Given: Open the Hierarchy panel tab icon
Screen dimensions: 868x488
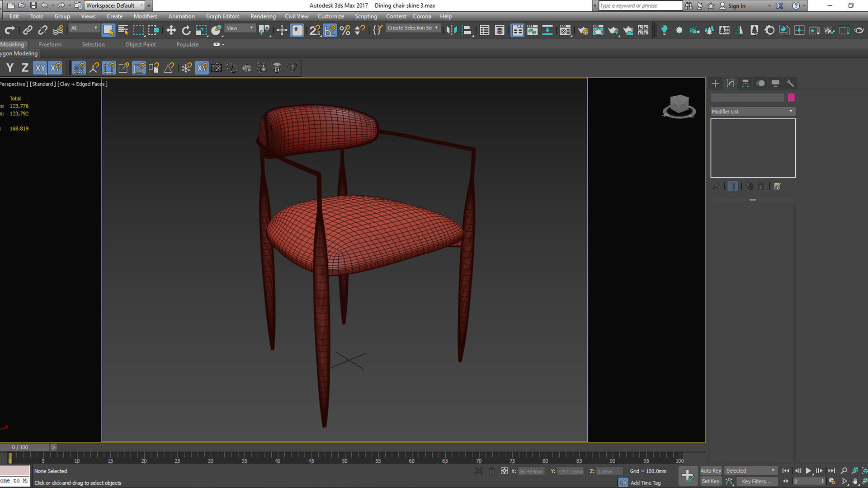Looking at the screenshot, I should [x=745, y=83].
